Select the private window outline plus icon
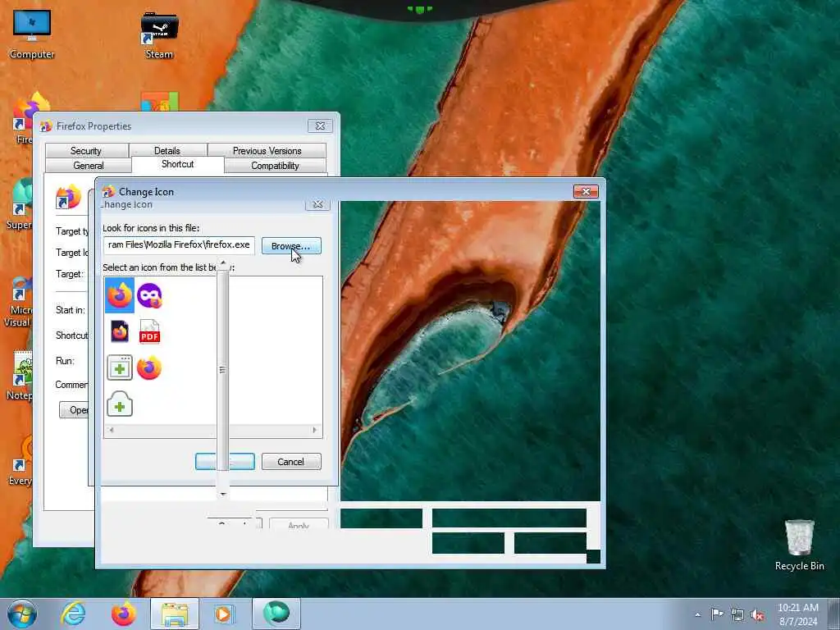The width and height of the screenshot is (840, 630). 120,404
